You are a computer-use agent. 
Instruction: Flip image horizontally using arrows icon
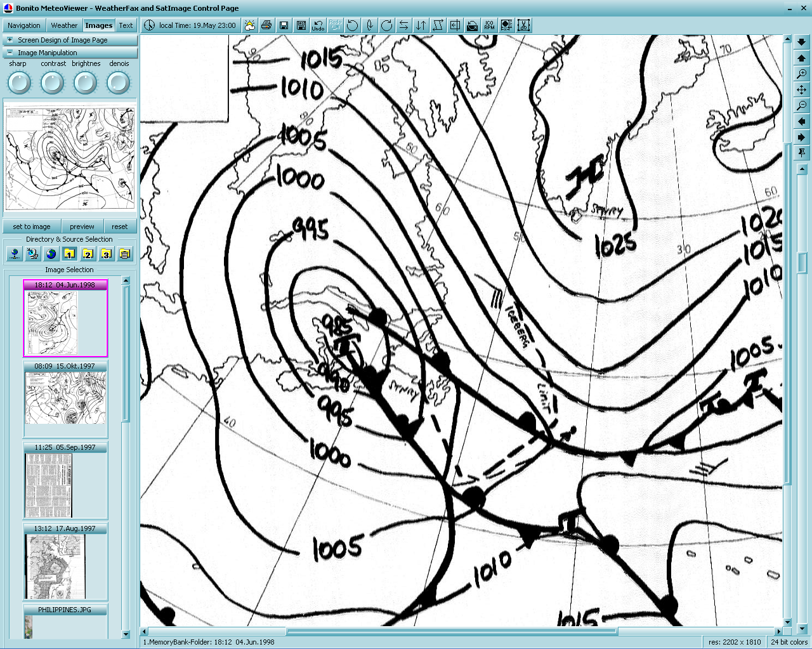pos(403,25)
